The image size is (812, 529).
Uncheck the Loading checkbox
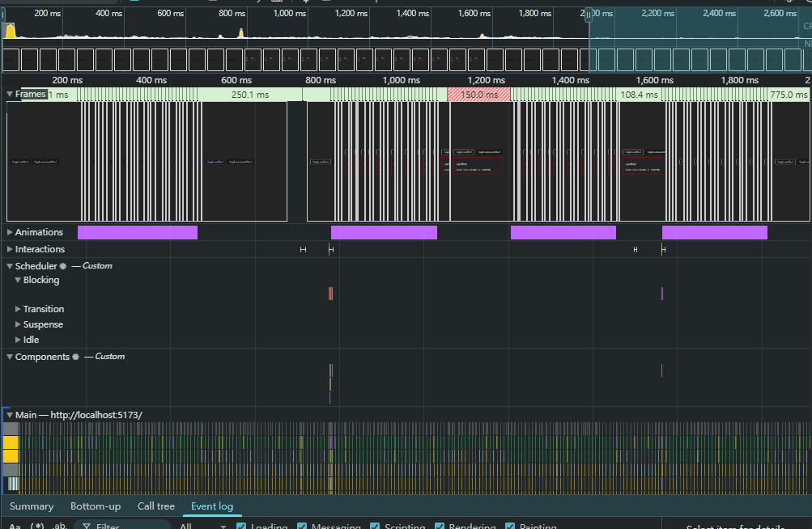241,527
